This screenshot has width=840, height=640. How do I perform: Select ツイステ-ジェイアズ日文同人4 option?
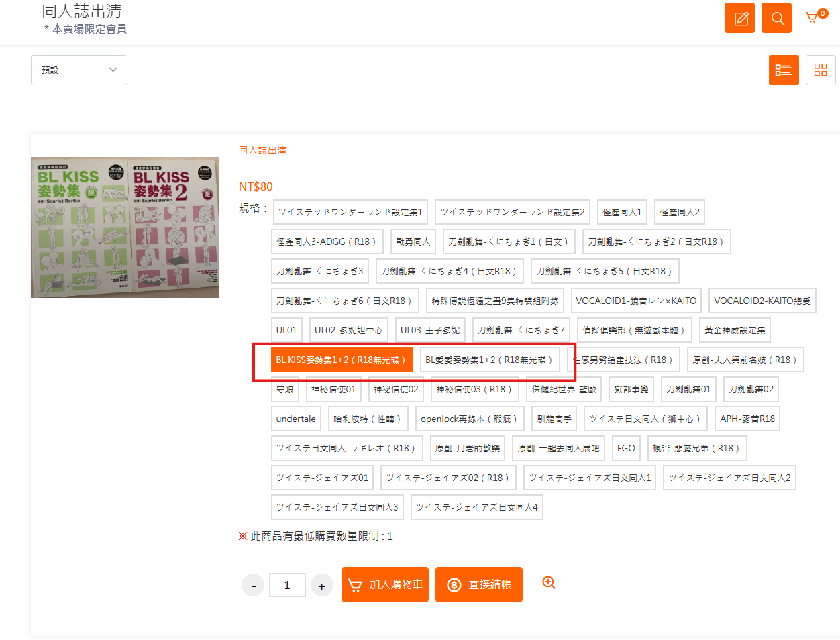[477, 507]
